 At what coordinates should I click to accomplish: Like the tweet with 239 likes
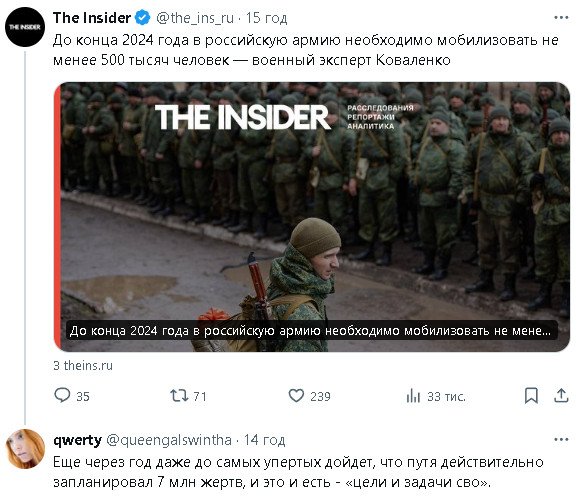296,396
